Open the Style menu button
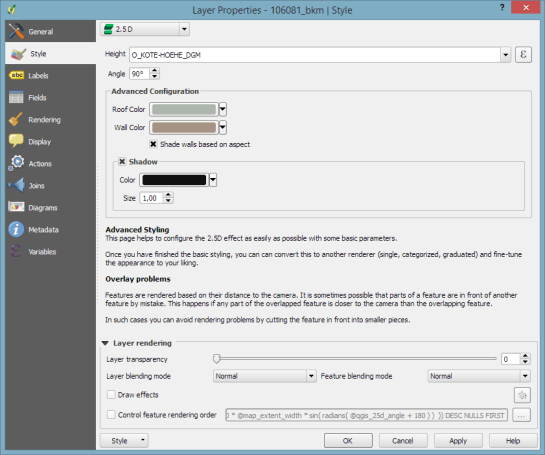 (x=124, y=440)
